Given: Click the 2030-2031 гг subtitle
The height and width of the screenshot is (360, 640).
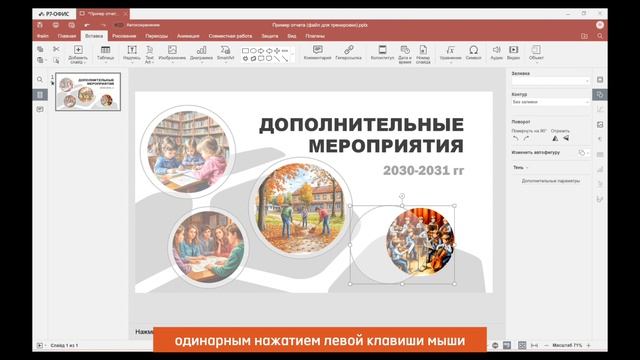Looking at the screenshot, I should pyautogui.click(x=423, y=170).
